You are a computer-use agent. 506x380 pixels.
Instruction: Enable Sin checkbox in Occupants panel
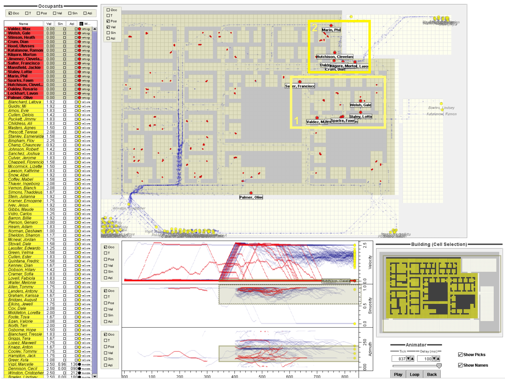coord(70,13)
